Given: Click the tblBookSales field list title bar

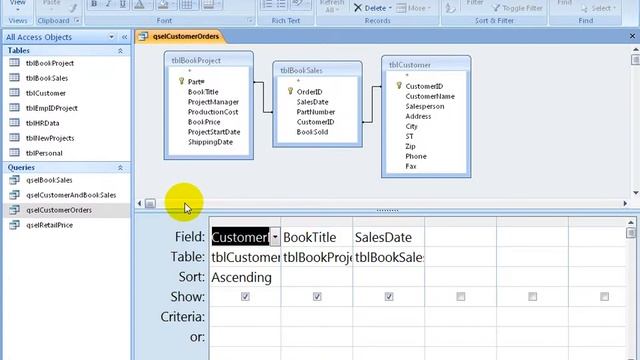Looking at the screenshot, I should click(x=318, y=70).
